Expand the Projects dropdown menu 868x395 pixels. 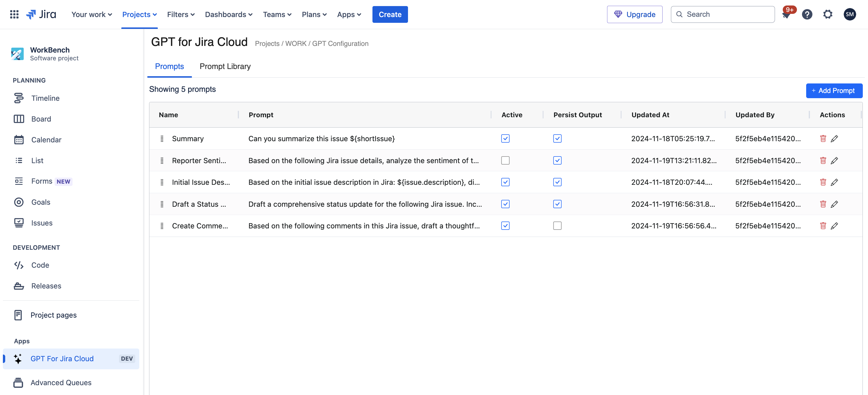click(139, 14)
